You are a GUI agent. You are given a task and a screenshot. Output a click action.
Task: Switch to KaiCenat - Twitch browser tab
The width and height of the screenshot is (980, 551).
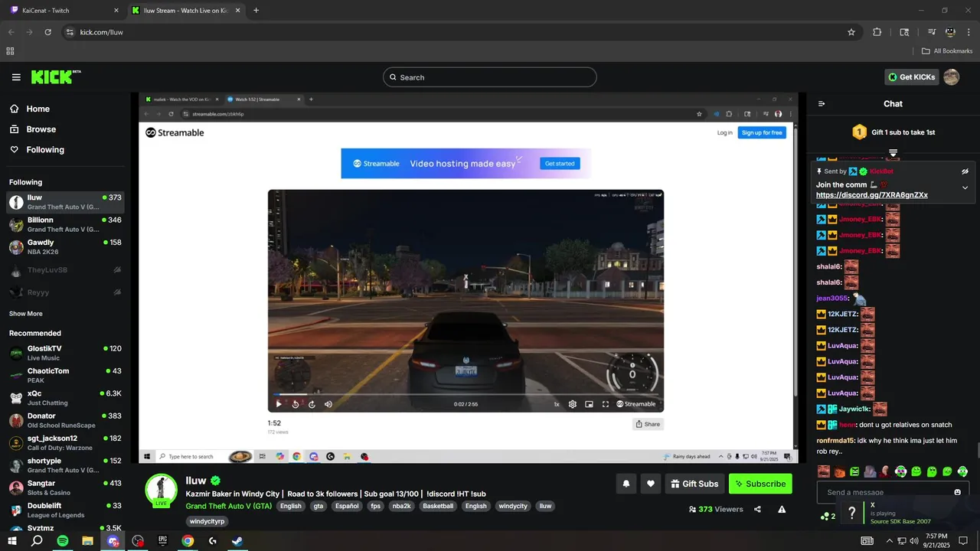pyautogui.click(x=64, y=11)
